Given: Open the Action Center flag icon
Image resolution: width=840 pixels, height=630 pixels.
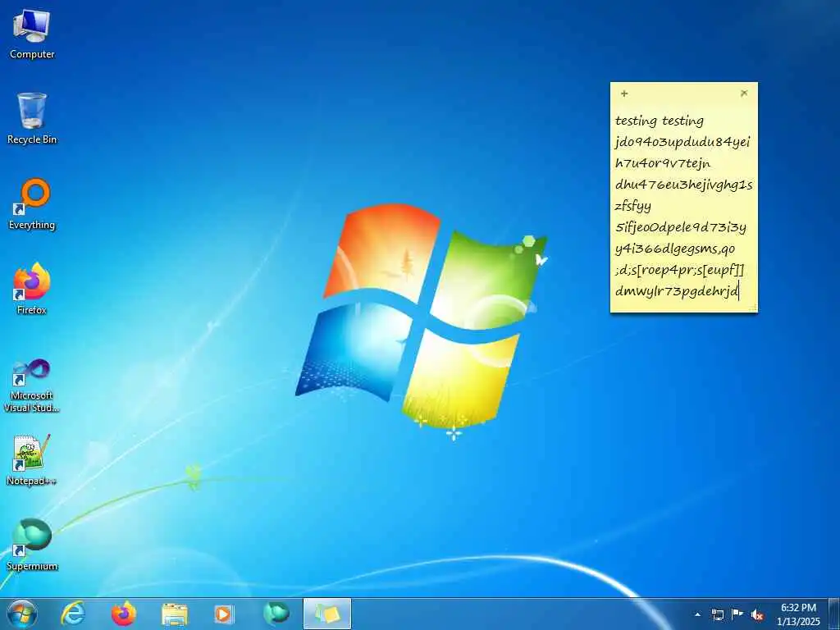Looking at the screenshot, I should point(737,614).
